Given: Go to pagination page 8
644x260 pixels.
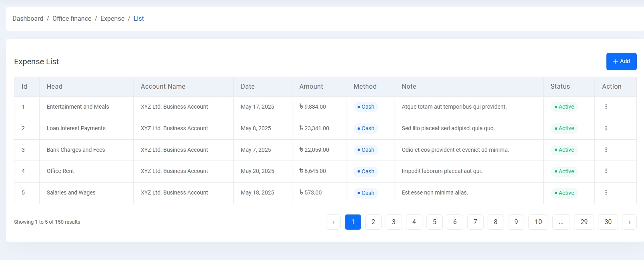Looking at the screenshot, I should click(x=496, y=222).
